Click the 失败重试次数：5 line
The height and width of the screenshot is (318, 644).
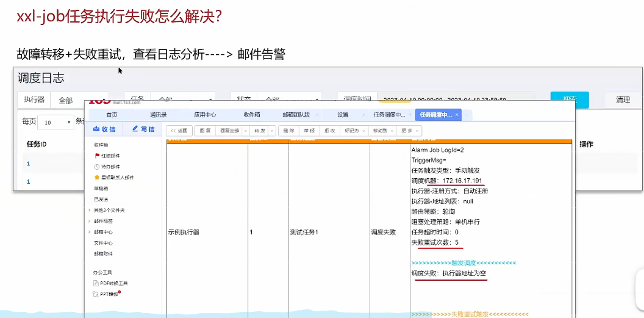[x=435, y=242]
